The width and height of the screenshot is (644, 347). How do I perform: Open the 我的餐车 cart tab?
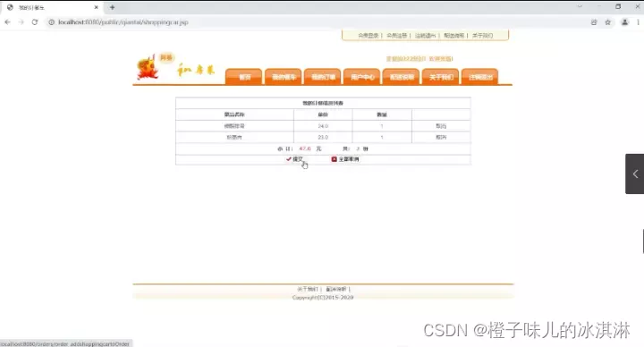click(x=284, y=77)
